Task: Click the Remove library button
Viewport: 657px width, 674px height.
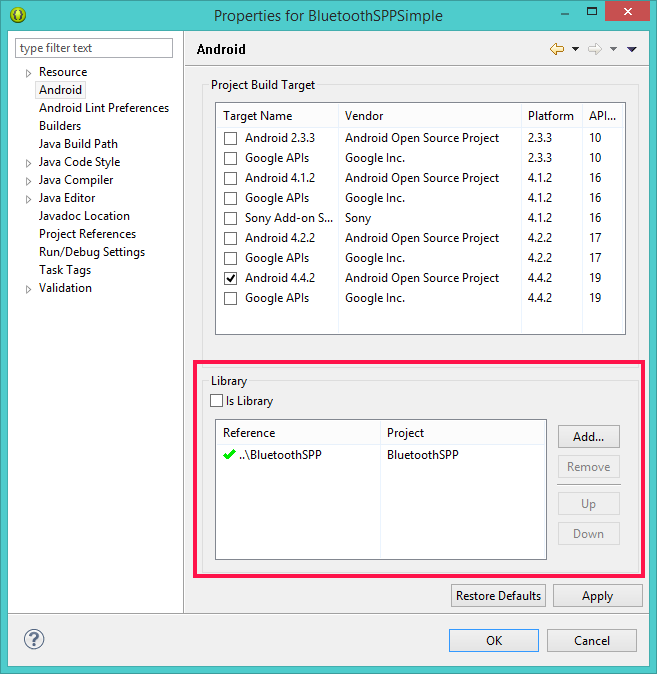Action: coord(589,467)
